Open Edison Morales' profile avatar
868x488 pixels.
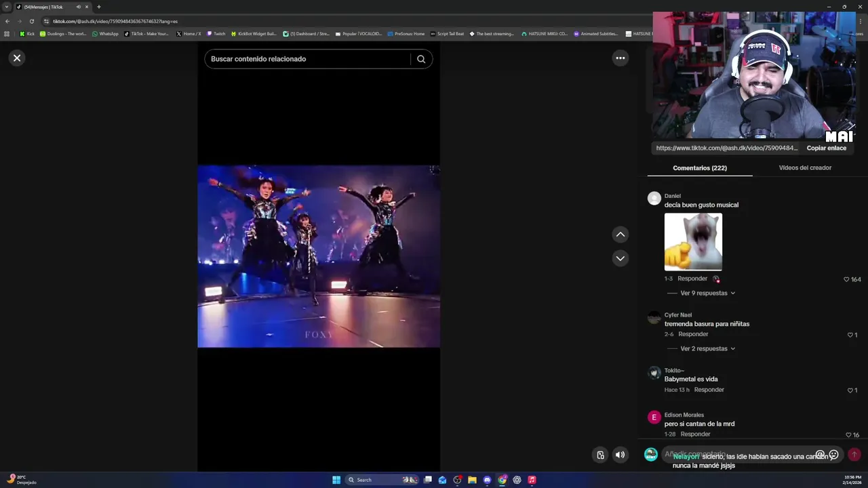click(654, 418)
